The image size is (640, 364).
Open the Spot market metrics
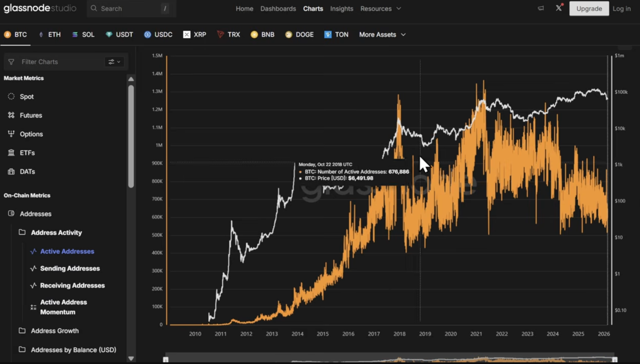point(27,97)
